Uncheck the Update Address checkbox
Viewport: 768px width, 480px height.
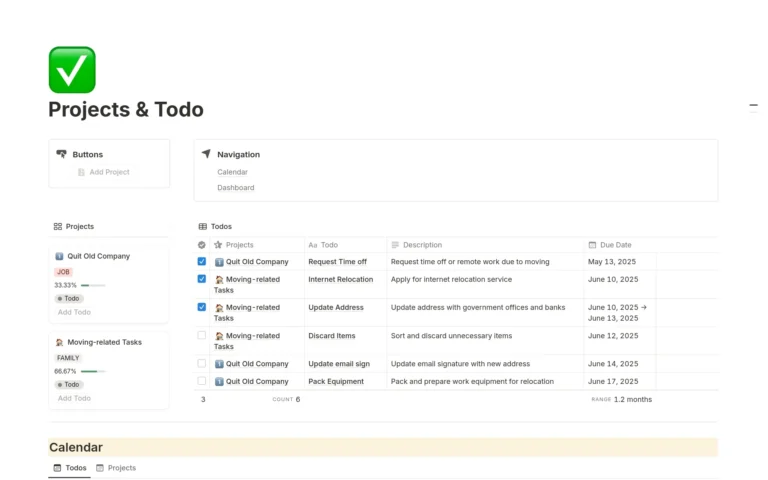[x=201, y=307]
